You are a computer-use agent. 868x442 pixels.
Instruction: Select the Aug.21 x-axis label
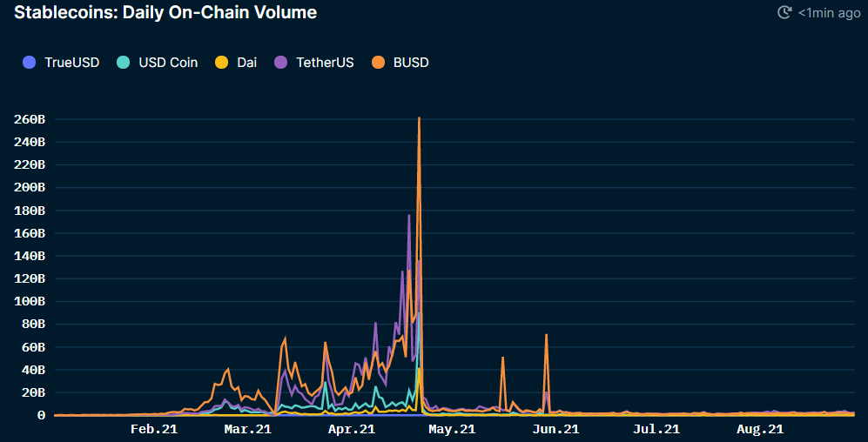click(759, 429)
